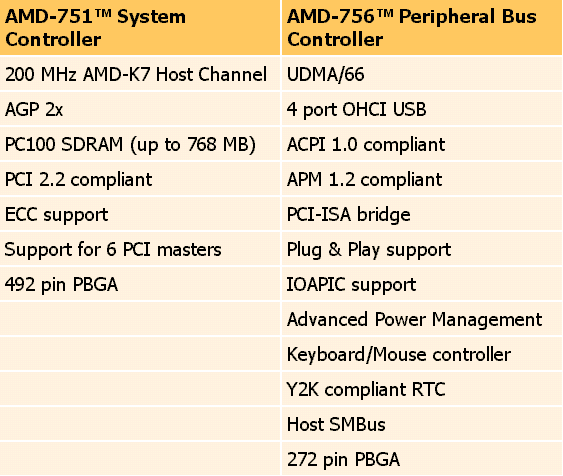This screenshot has width=563, height=476.
Task: Click the PC100 SDRAM up to 768 MB row
Action: pos(140,144)
